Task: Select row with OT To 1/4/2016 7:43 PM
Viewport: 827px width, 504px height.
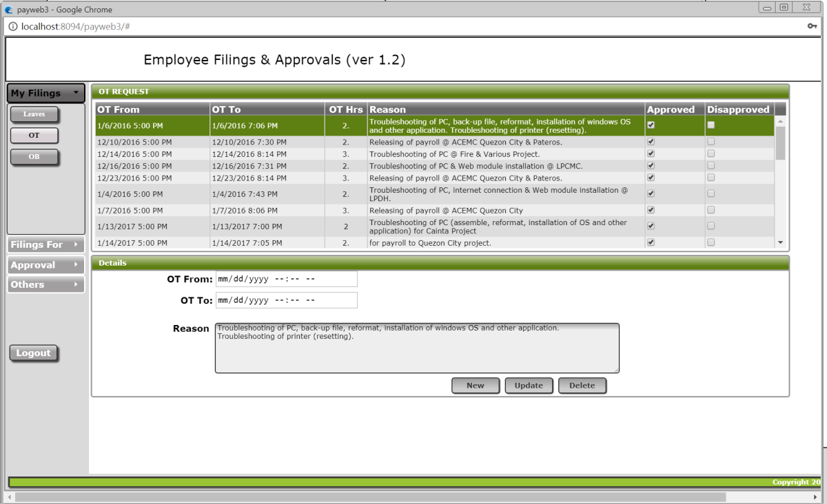Action: (x=435, y=194)
